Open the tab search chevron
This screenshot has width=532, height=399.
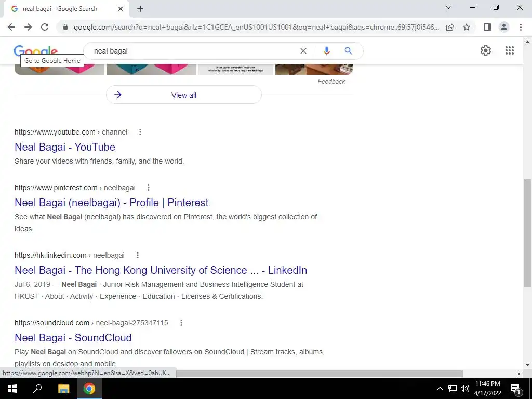448,7
